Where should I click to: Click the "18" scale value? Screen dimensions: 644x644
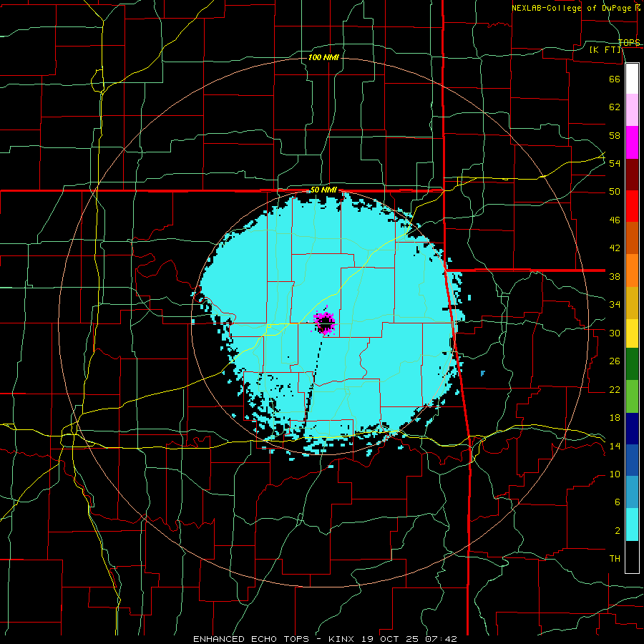pos(615,418)
